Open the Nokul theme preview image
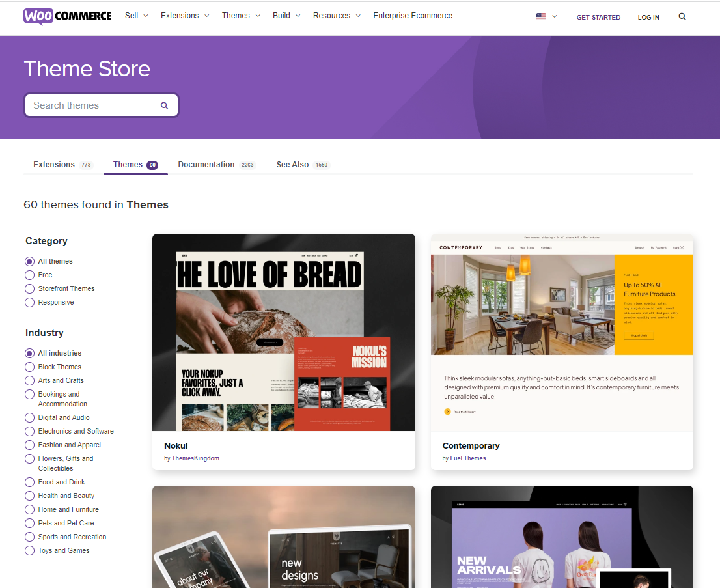 tap(284, 333)
